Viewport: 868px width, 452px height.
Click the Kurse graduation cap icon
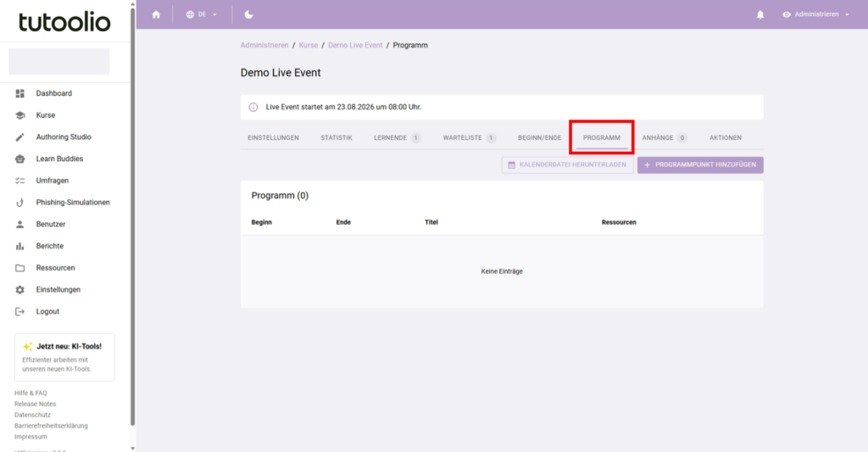[x=20, y=115]
